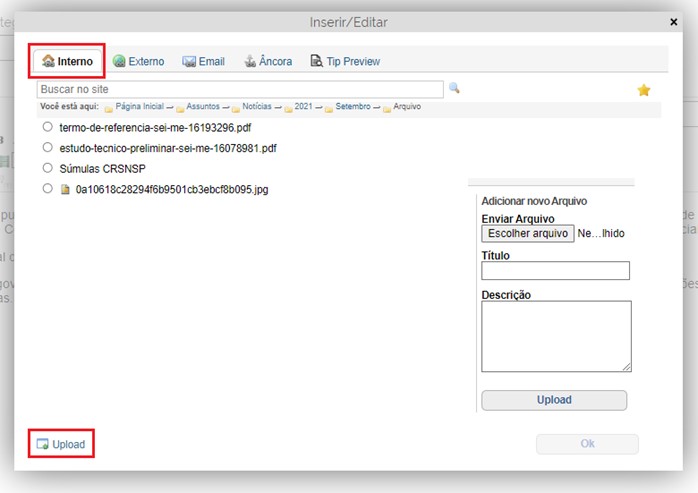Select termo-de-referencia-sei-me-16193296.pdf radio

(x=48, y=127)
